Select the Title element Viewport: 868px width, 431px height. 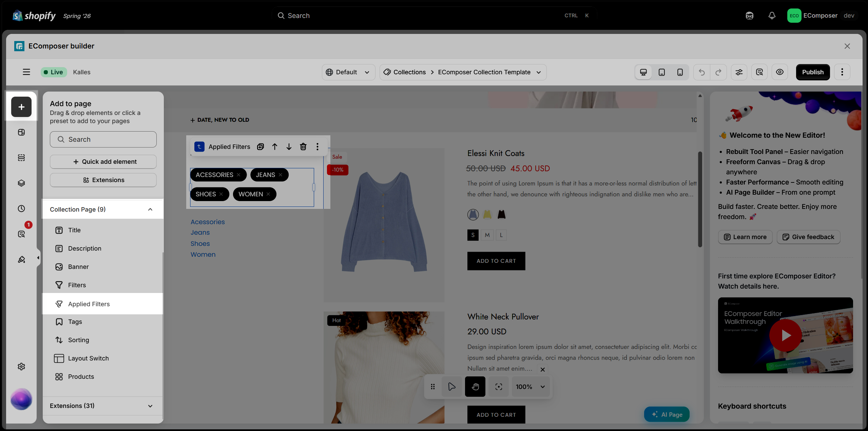(x=102, y=230)
